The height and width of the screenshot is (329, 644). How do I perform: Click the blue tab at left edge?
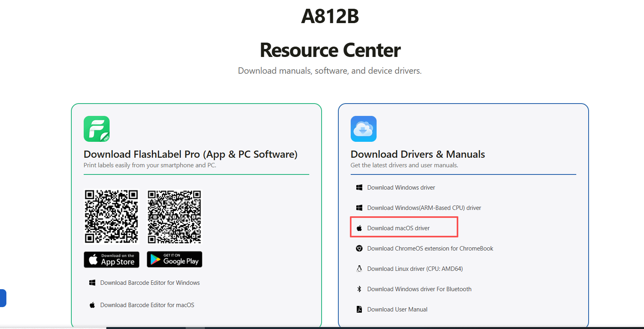pyautogui.click(x=3, y=298)
